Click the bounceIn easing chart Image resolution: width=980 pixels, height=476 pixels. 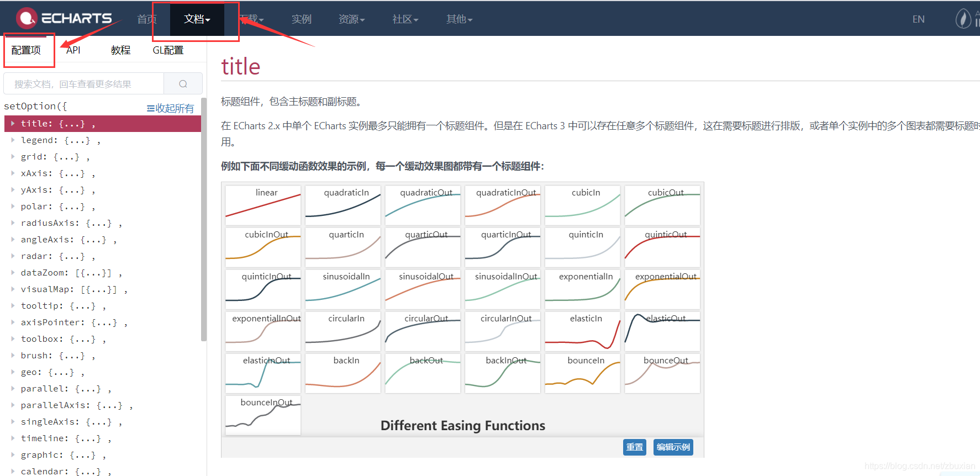coord(583,373)
